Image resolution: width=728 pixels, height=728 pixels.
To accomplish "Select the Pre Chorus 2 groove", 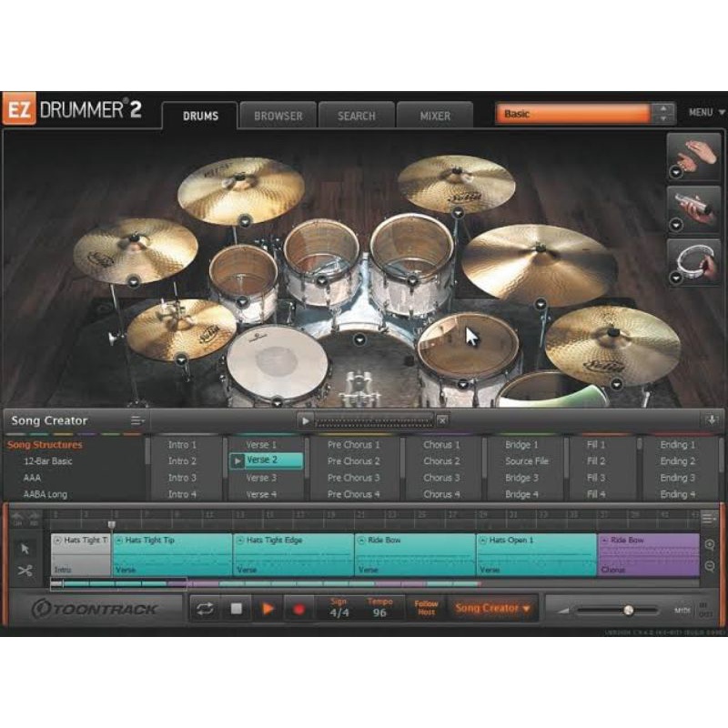I will pyautogui.click(x=353, y=461).
